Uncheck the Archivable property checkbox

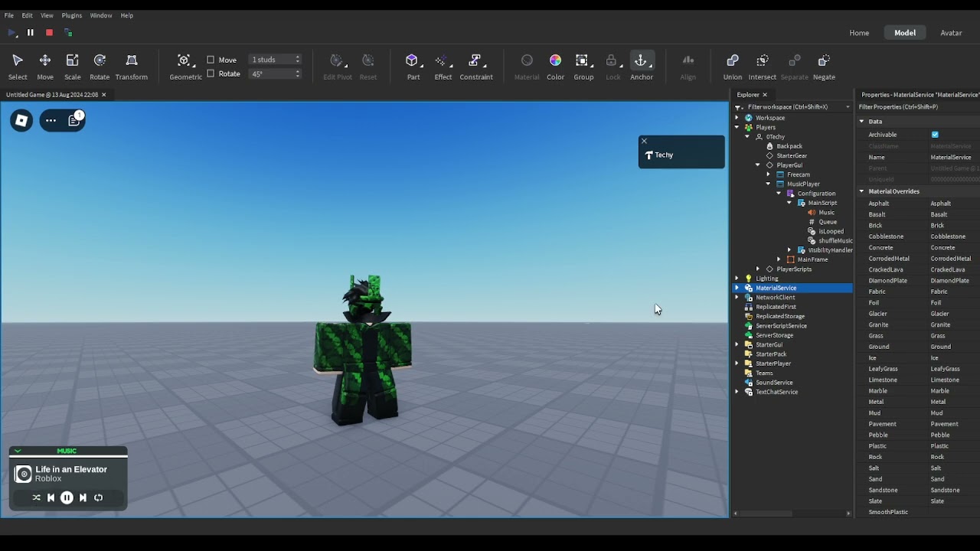(x=935, y=135)
